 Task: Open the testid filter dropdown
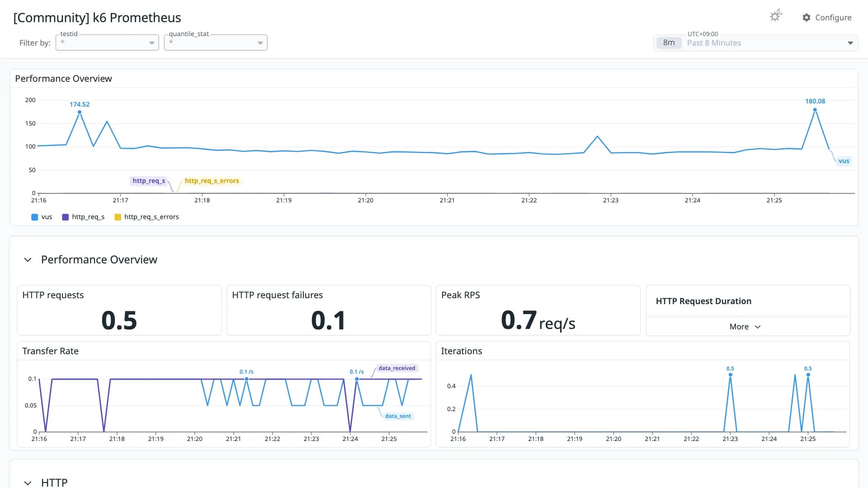107,42
